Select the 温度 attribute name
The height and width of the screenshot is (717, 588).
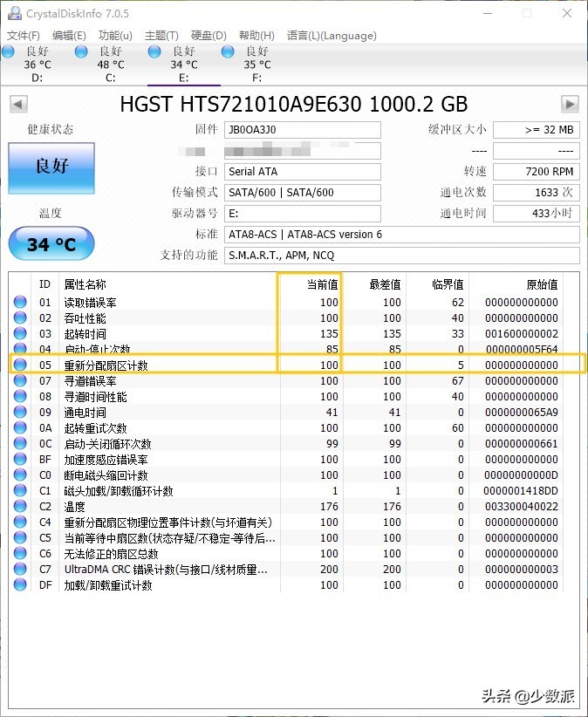[74, 506]
